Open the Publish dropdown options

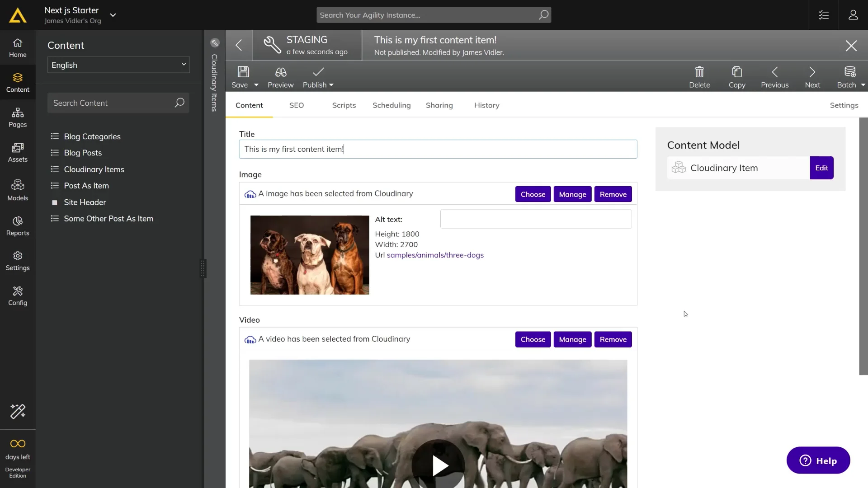tap(331, 85)
